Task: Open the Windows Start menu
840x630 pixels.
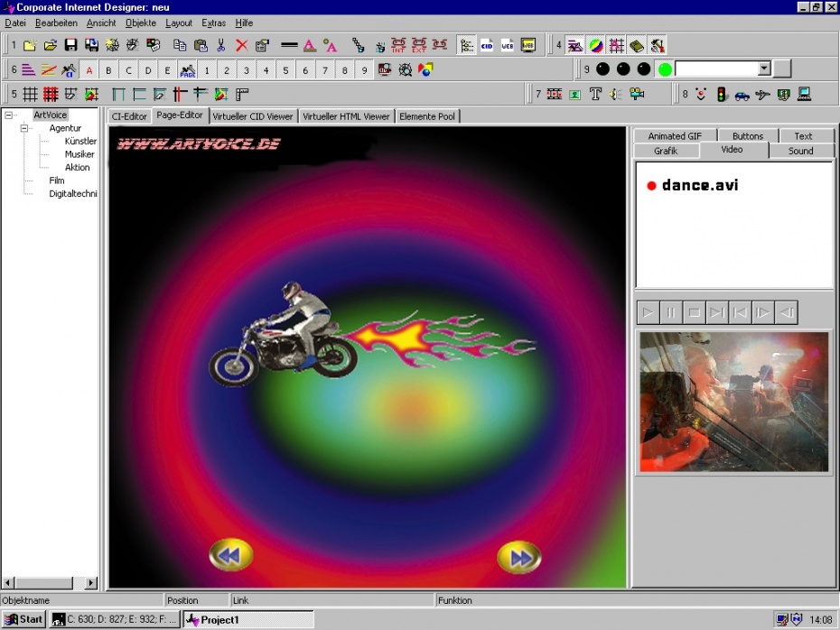Action: 23,619
